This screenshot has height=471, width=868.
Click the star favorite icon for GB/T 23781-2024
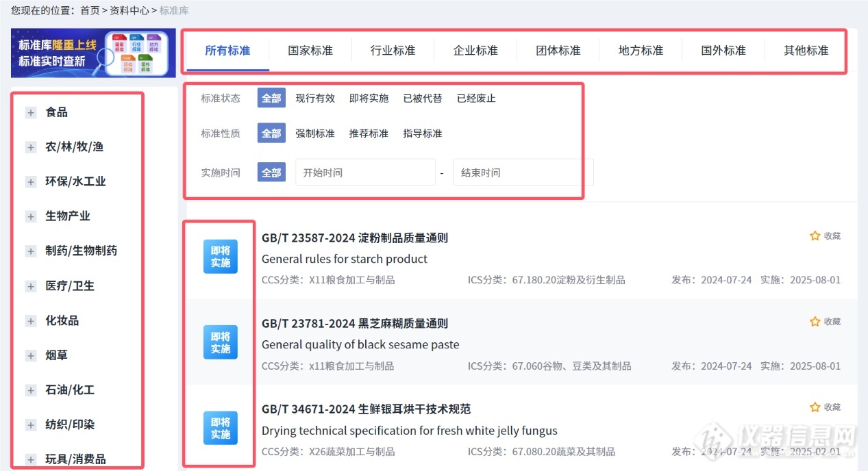click(815, 321)
